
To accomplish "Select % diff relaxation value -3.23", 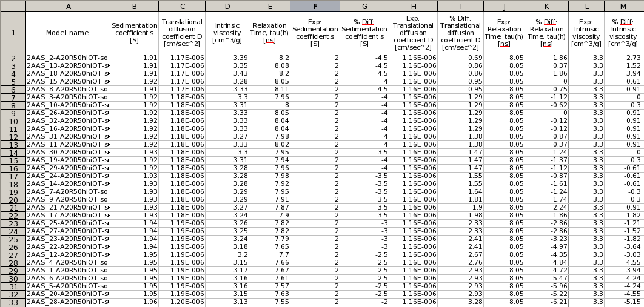I will click(x=546, y=239).
